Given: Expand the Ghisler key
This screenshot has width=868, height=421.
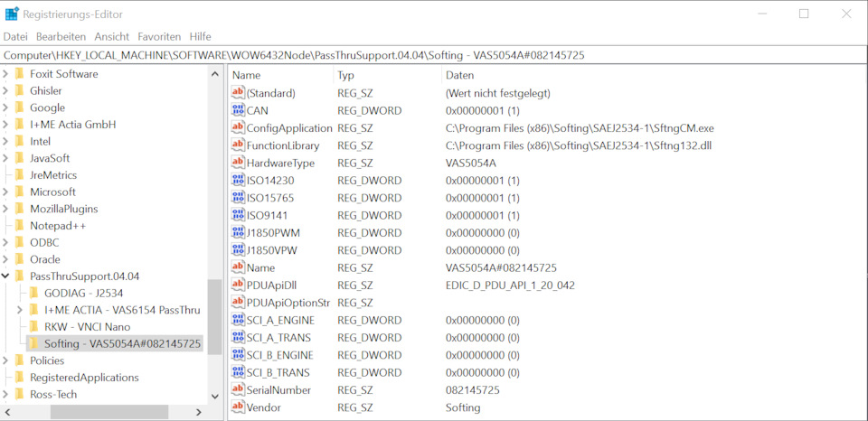Looking at the screenshot, I should pyautogui.click(x=5, y=90).
